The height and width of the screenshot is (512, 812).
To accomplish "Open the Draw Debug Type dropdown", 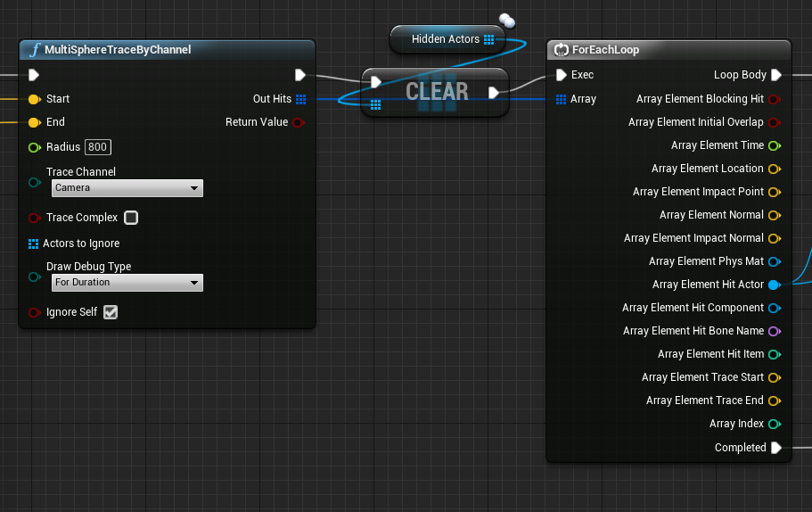I will pos(127,283).
